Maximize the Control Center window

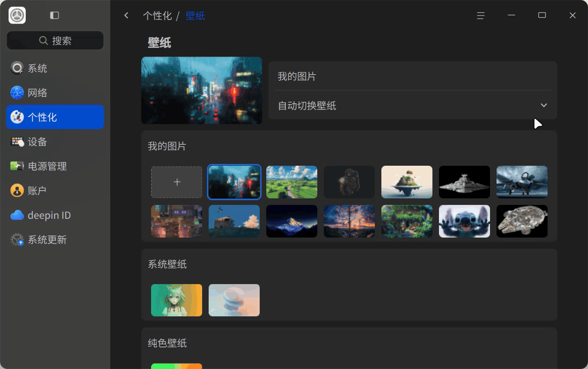click(x=542, y=16)
